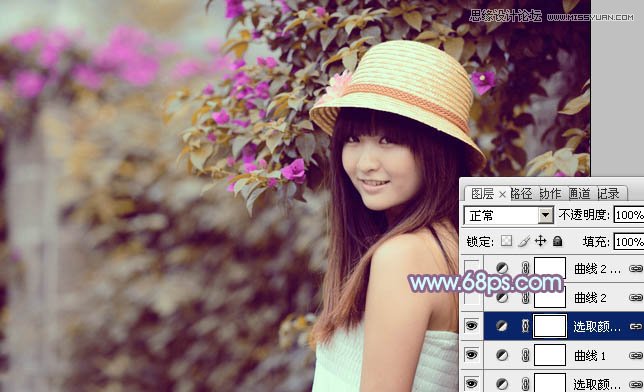
Task: Select the highlighted 选取颜… layer name
Action: click(597, 327)
